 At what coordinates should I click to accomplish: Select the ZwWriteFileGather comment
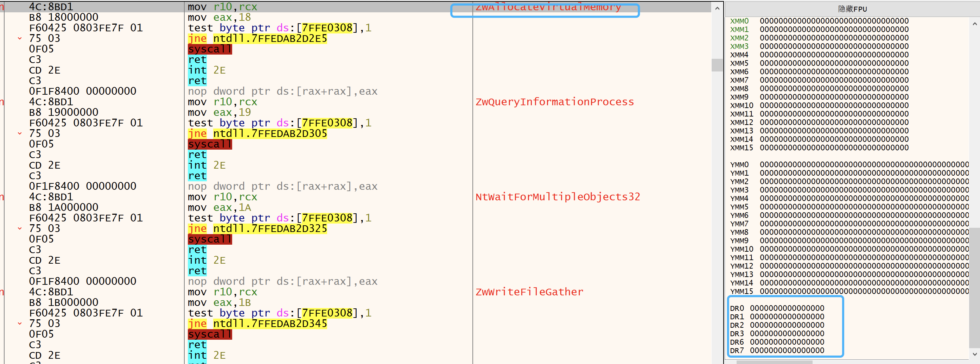[529, 291]
